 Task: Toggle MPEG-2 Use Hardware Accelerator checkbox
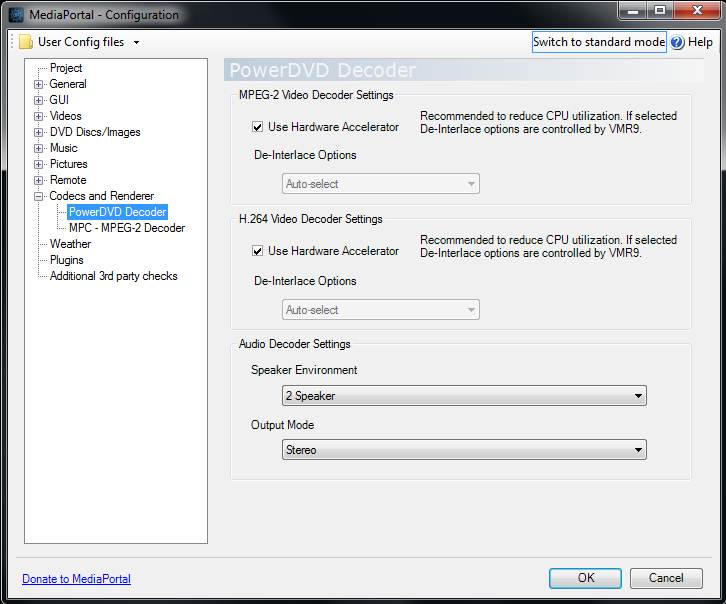pyautogui.click(x=257, y=127)
